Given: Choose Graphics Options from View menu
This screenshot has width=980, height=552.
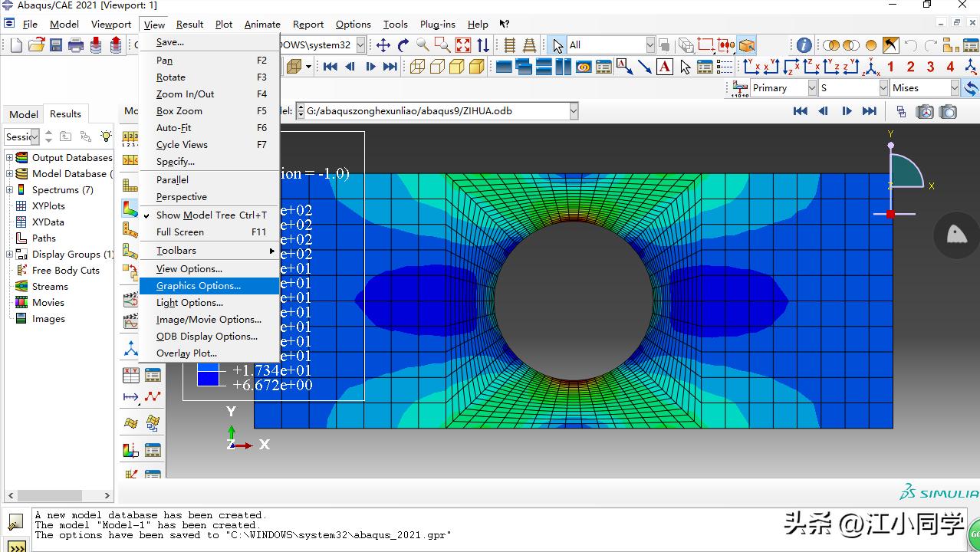Looking at the screenshot, I should pos(199,286).
